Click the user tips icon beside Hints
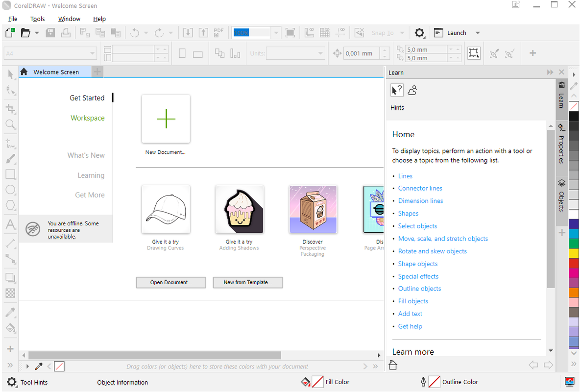Image resolution: width=580 pixels, height=392 pixels. tap(412, 90)
